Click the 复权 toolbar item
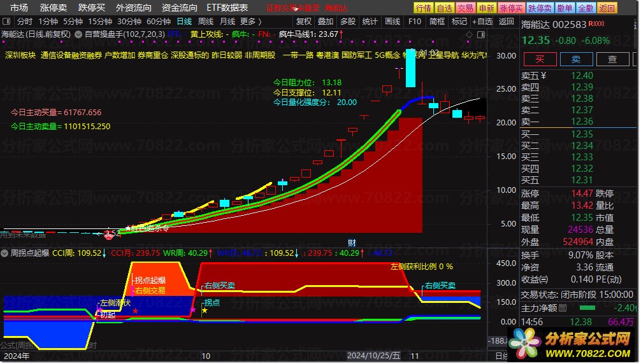Image resolution: width=641 pixels, height=364 pixels. click(x=304, y=21)
